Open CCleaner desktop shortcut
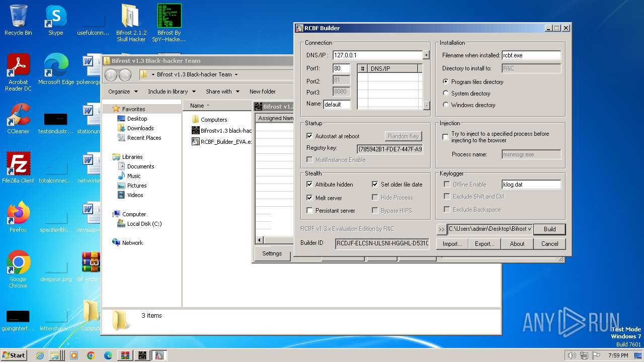 click(18, 119)
